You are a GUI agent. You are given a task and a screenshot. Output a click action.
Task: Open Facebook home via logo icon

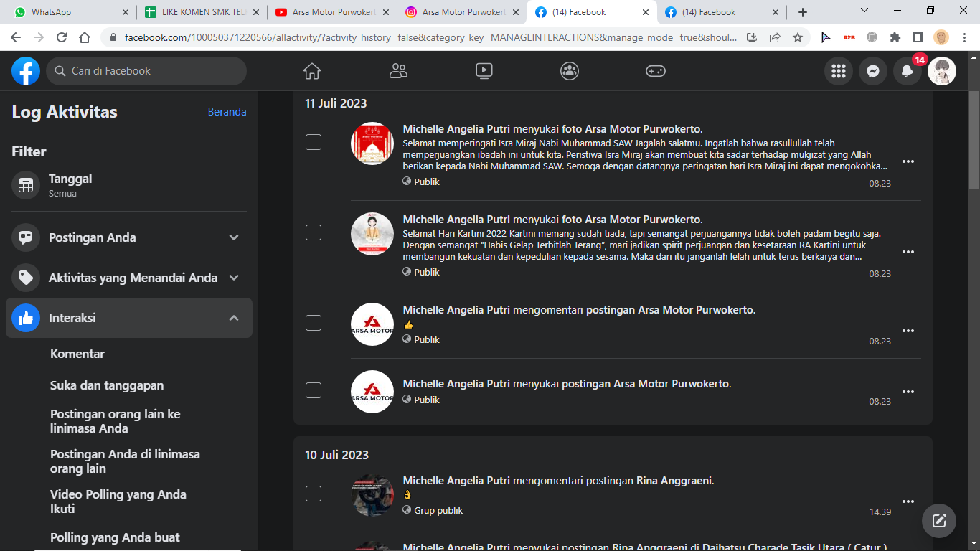tap(26, 71)
